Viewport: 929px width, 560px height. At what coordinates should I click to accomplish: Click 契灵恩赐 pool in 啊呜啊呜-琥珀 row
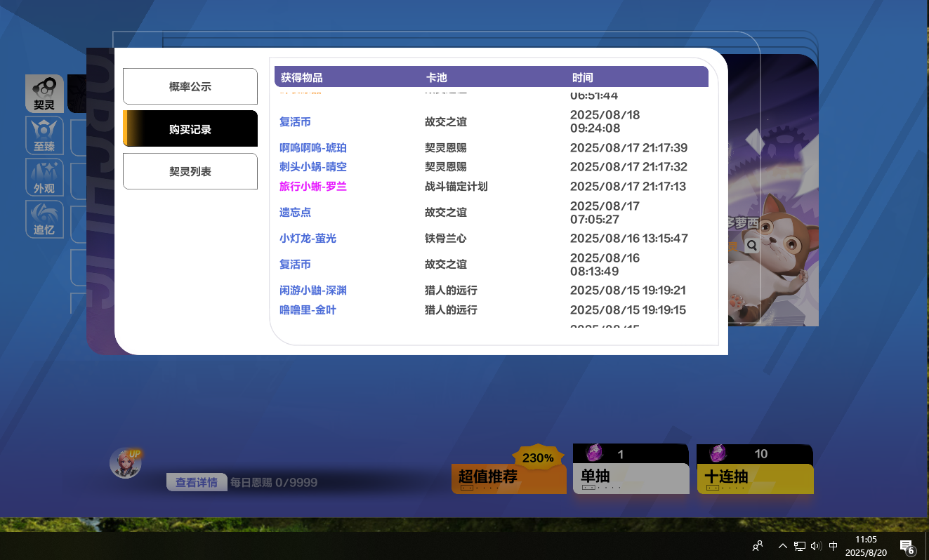[x=446, y=147]
